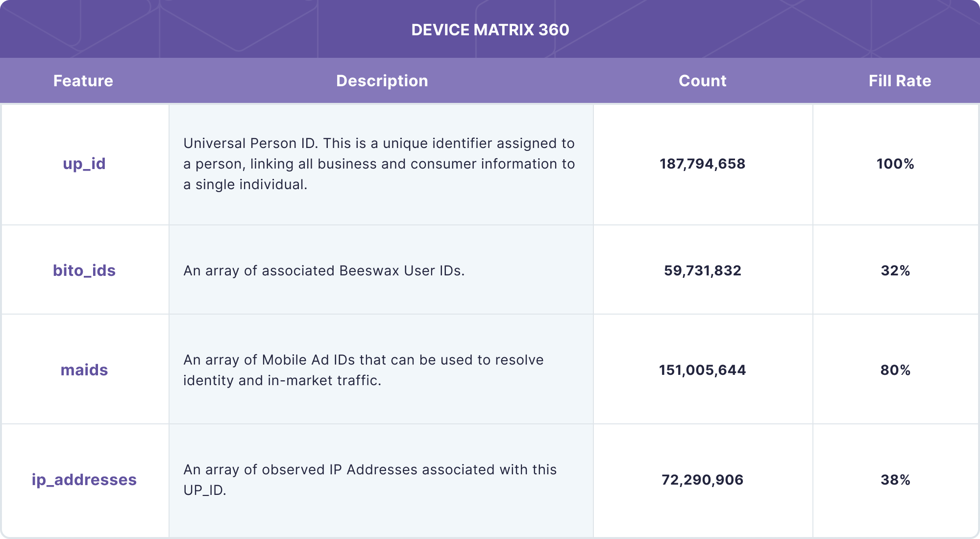This screenshot has width=980, height=539.
Task: Click the Mobile Ad IDs description cell
Action: (364, 370)
